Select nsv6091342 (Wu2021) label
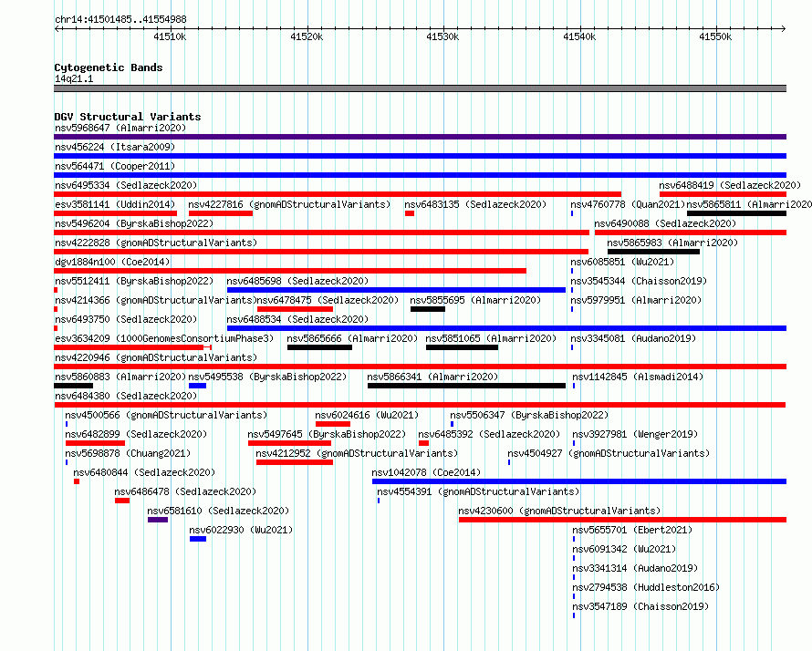This screenshot has width=812, height=651. click(x=624, y=549)
